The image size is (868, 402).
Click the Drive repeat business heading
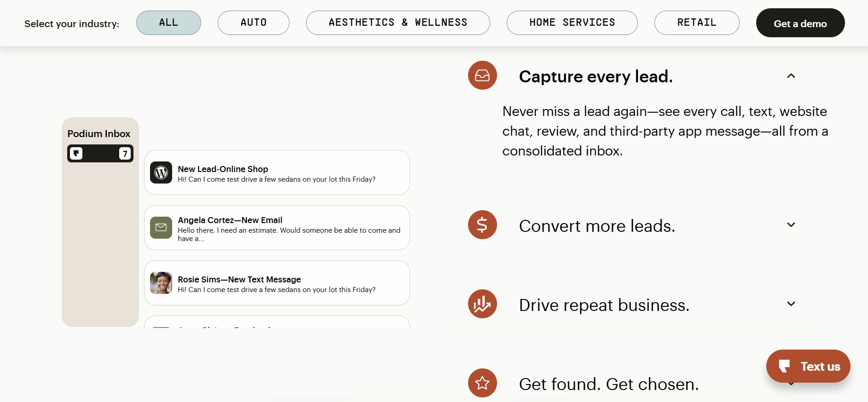coord(604,305)
